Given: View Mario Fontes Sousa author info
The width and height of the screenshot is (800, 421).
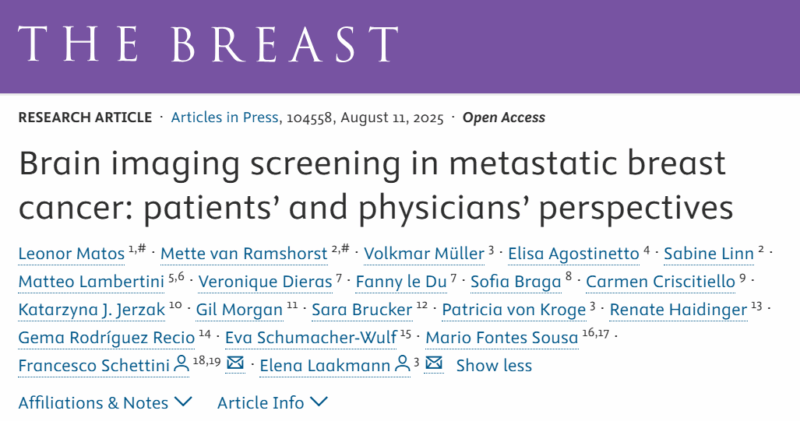Looking at the screenshot, I should tap(502, 337).
